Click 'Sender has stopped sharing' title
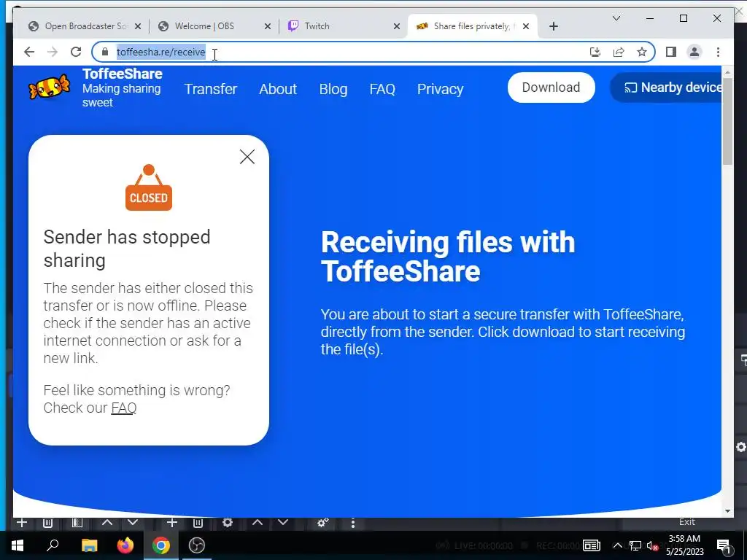Image resolution: width=747 pixels, height=560 pixels. pyautogui.click(x=127, y=249)
